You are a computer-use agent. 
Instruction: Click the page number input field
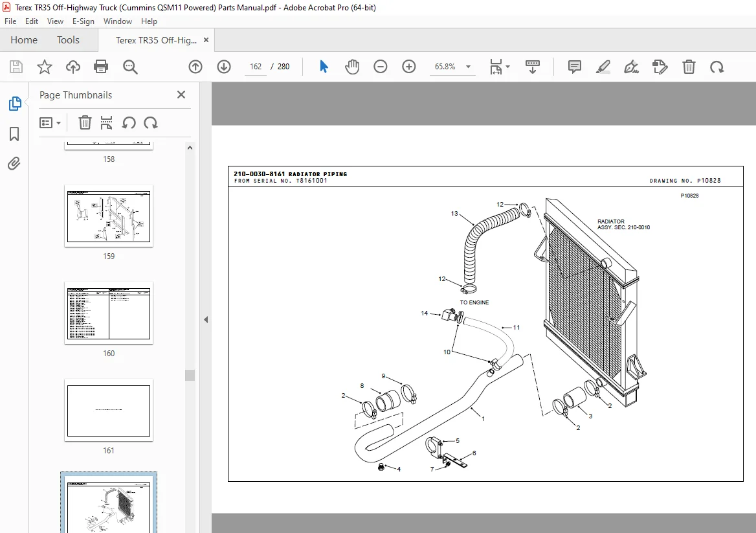click(x=256, y=67)
